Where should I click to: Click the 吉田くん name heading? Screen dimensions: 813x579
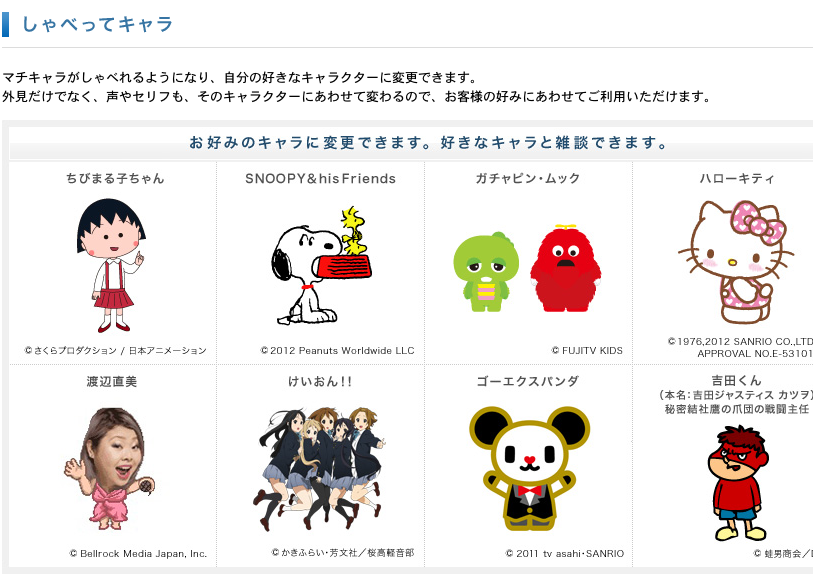click(x=736, y=380)
